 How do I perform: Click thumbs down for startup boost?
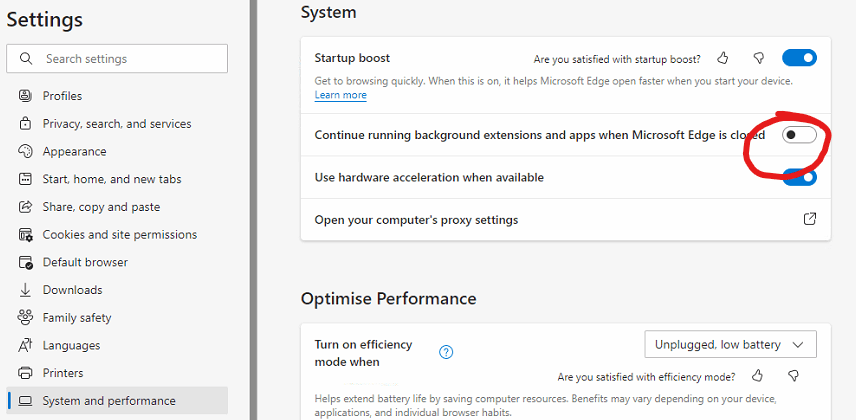pyautogui.click(x=758, y=58)
